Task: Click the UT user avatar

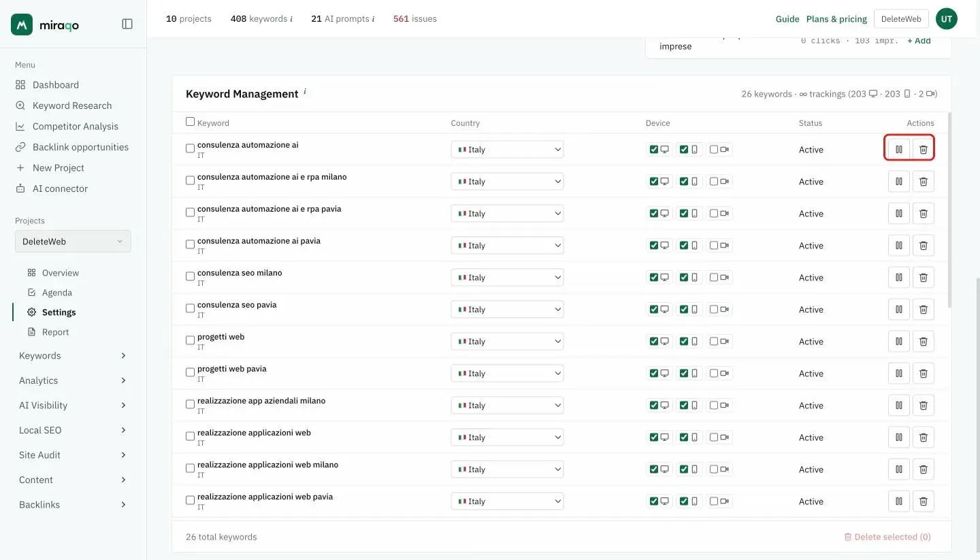Action: click(946, 19)
